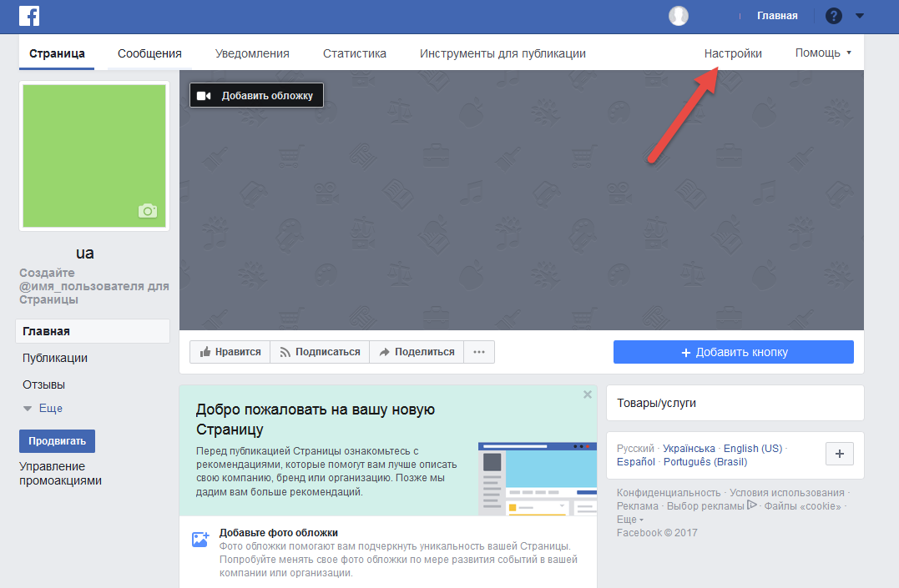Click the Добавить кнопку button

pyautogui.click(x=733, y=352)
